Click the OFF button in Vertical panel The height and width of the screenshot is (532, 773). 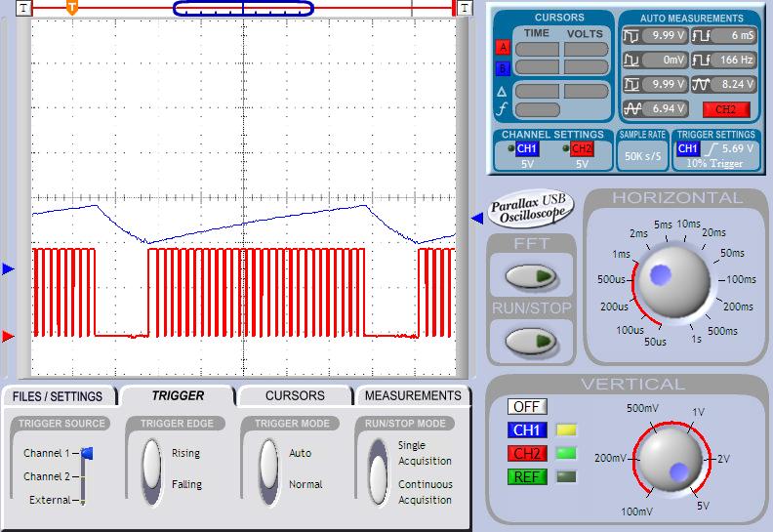click(527, 406)
